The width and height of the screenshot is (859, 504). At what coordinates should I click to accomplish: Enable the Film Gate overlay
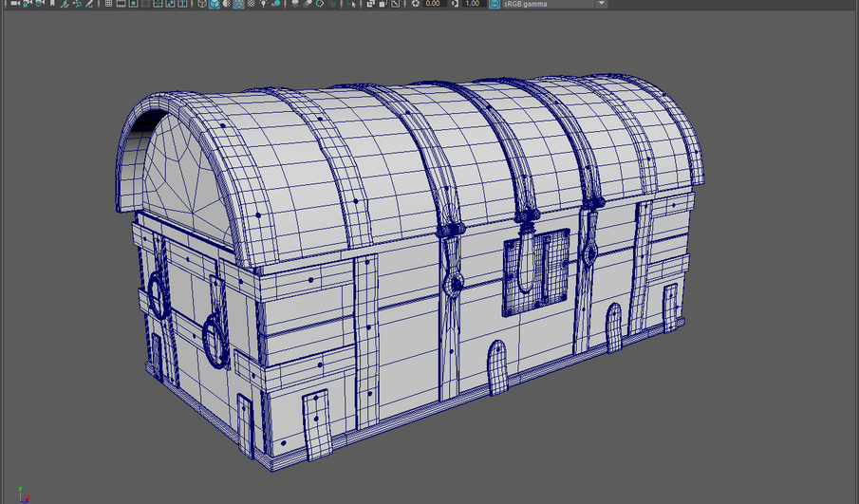121,4
